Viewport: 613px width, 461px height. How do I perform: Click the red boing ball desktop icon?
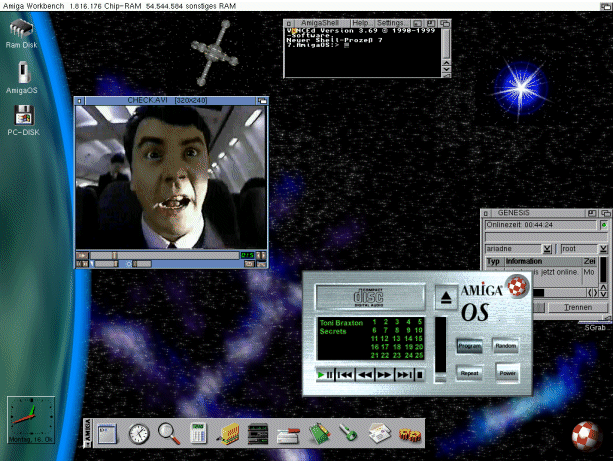587,436
